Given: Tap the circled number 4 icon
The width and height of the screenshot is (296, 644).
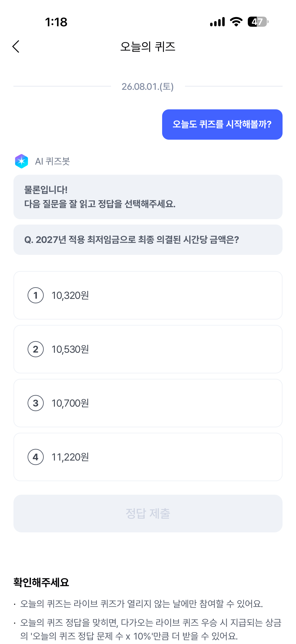Looking at the screenshot, I should tap(36, 457).
